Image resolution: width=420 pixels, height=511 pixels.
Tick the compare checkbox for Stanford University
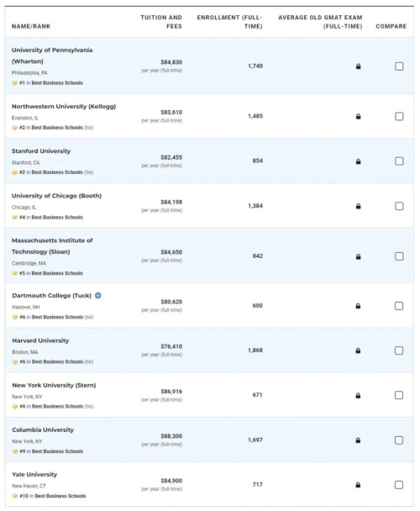399,161
